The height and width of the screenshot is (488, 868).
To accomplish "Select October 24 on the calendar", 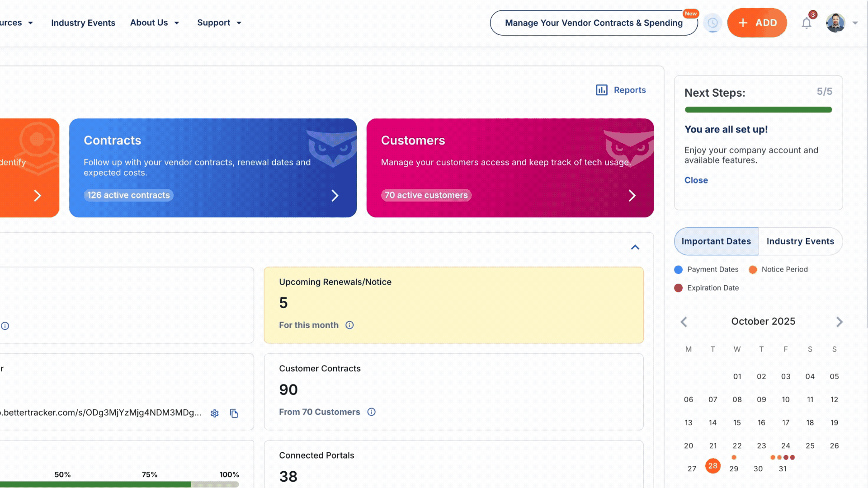I will pyautogui.click(x=785, y=446).
